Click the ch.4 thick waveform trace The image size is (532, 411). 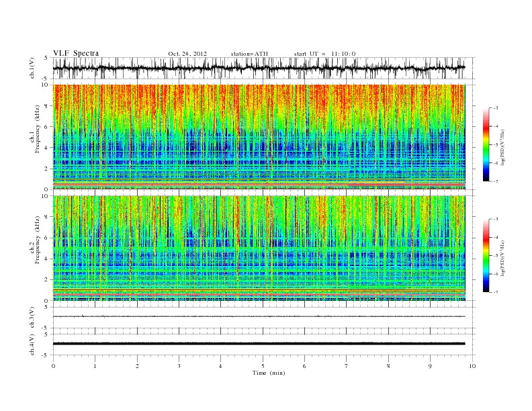[x=259, y=344]
